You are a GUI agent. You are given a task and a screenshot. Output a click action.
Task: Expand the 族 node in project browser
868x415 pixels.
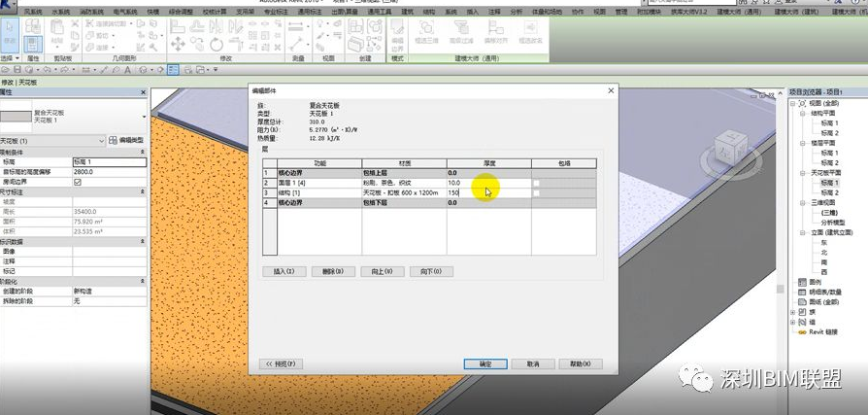coord(793,313)
